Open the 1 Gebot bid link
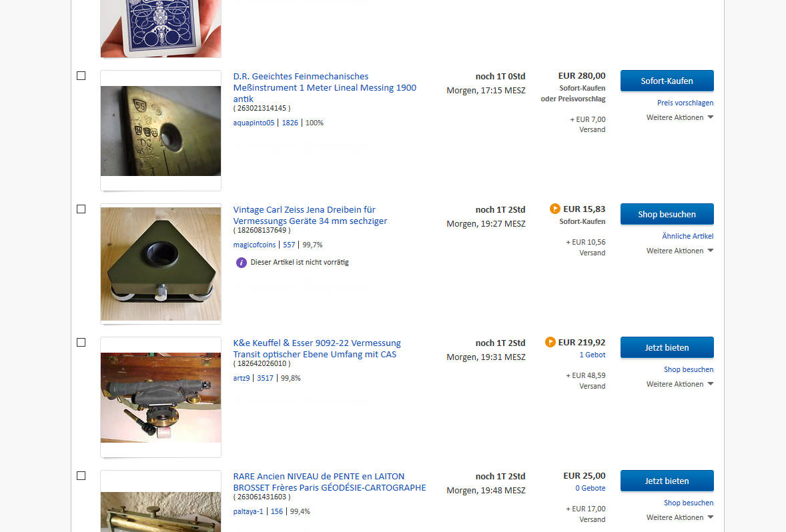Viewport: 786px width, 532px height. click(592, 355)
